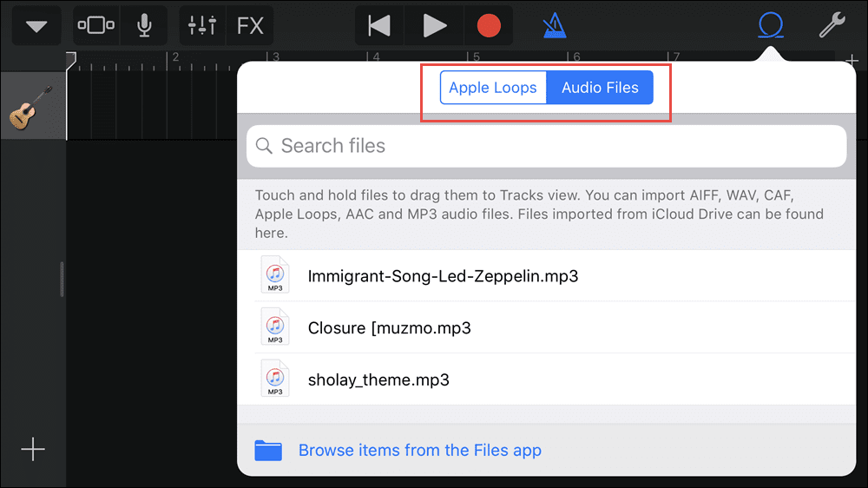Screen dimensions: 868x488
Task: Switch to Tracks view icon
Action: point(96,25)
